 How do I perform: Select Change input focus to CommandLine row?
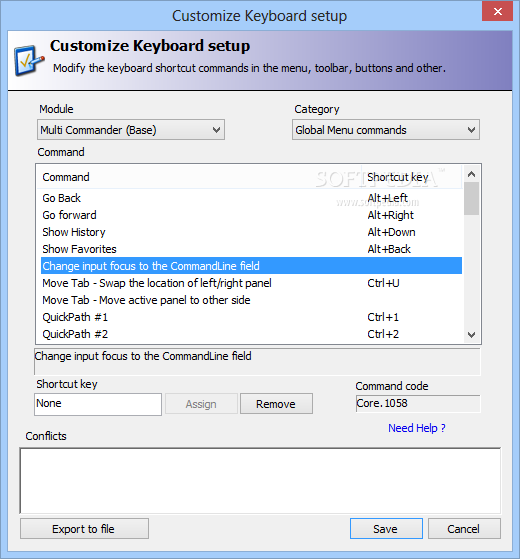251,266
